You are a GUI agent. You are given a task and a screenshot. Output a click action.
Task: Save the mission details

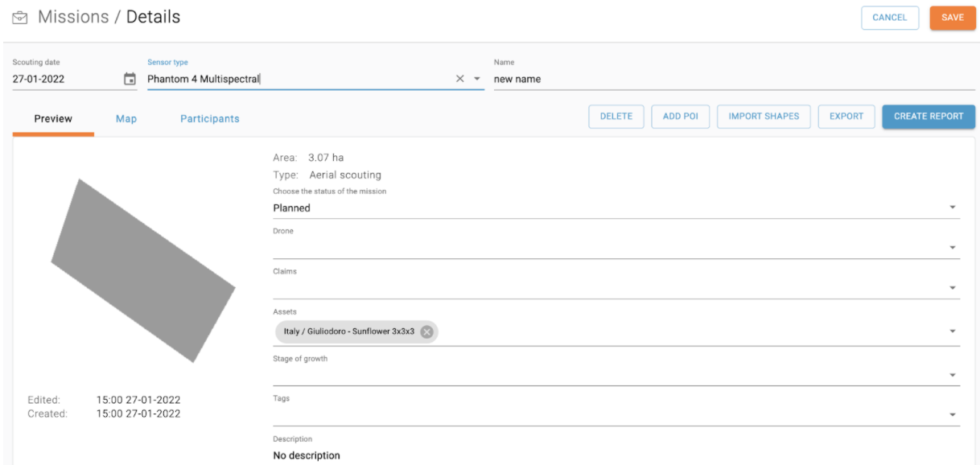(953, 18)
